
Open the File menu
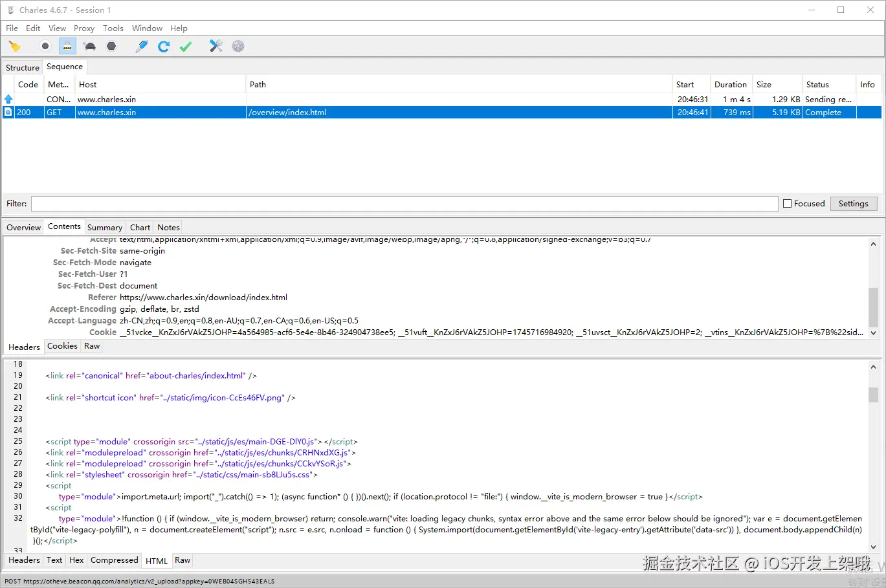coord(12,28)
